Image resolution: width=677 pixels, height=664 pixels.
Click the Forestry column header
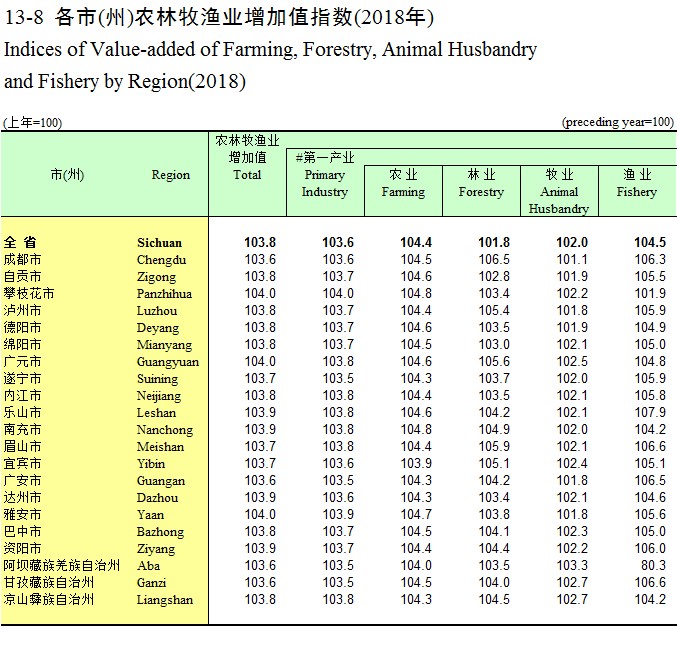[x=481, y=191]
